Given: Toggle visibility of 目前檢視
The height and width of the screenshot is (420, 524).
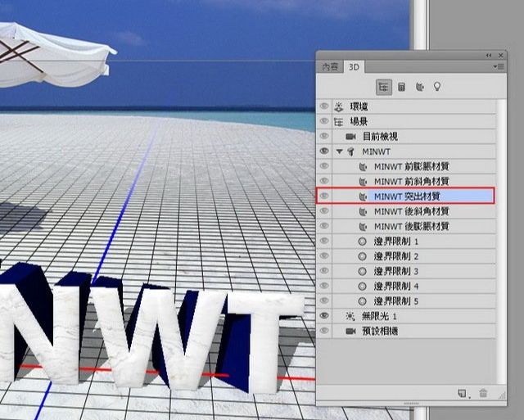Looking at the screenshot, I should tap(324, 136).
